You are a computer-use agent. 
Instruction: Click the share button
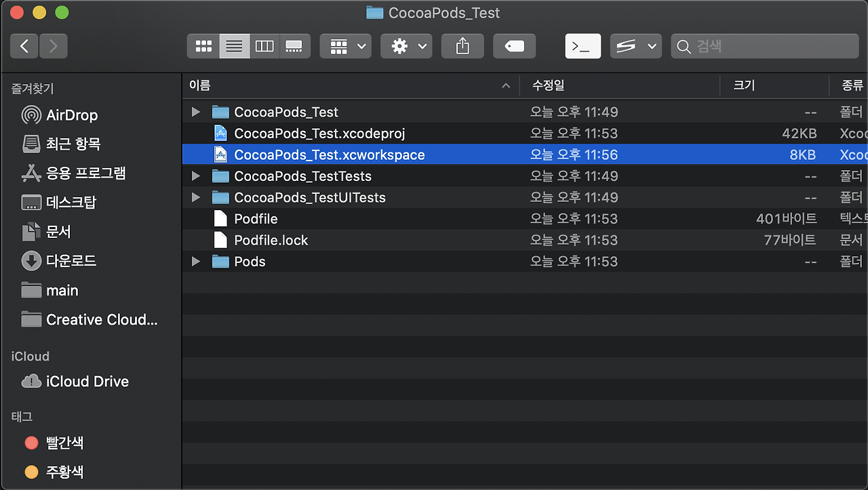[462, 46]
